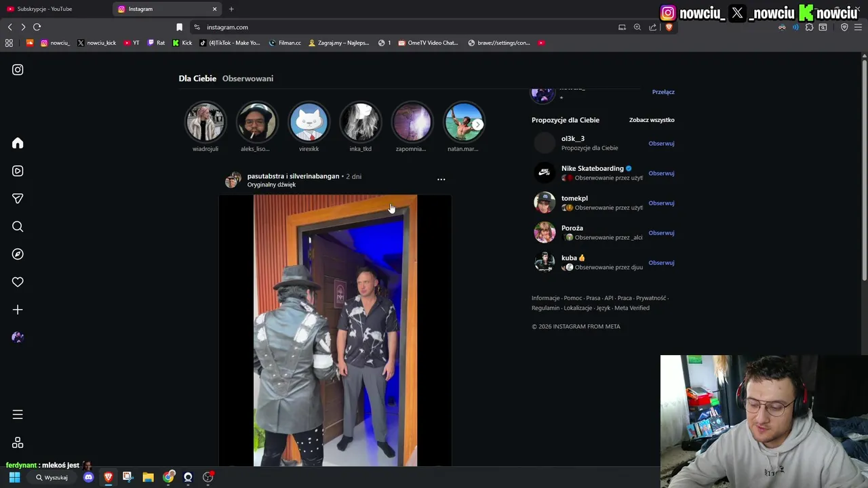Click the reel video in the post
This screenshot has width=868, height=488.
point(335,331)
